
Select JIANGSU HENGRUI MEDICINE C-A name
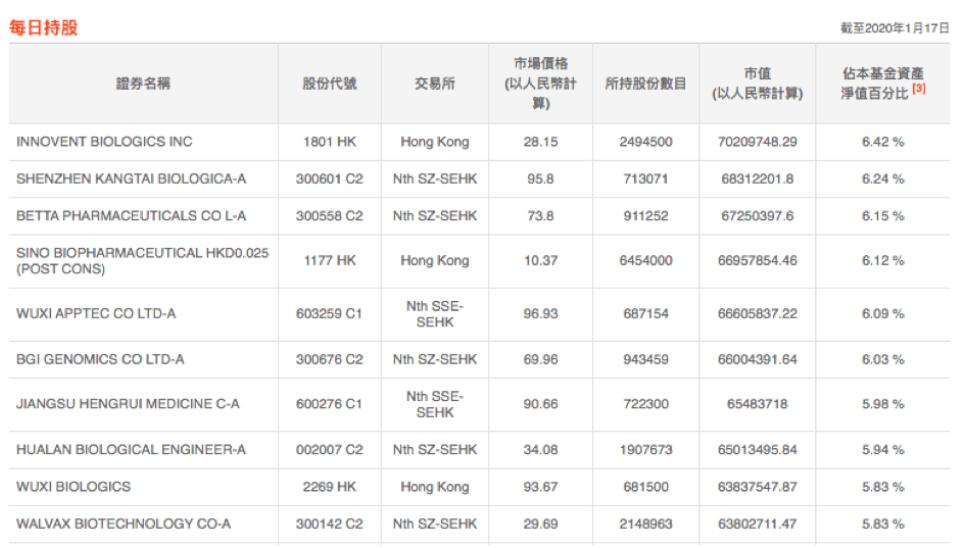[x=128, y=403]
